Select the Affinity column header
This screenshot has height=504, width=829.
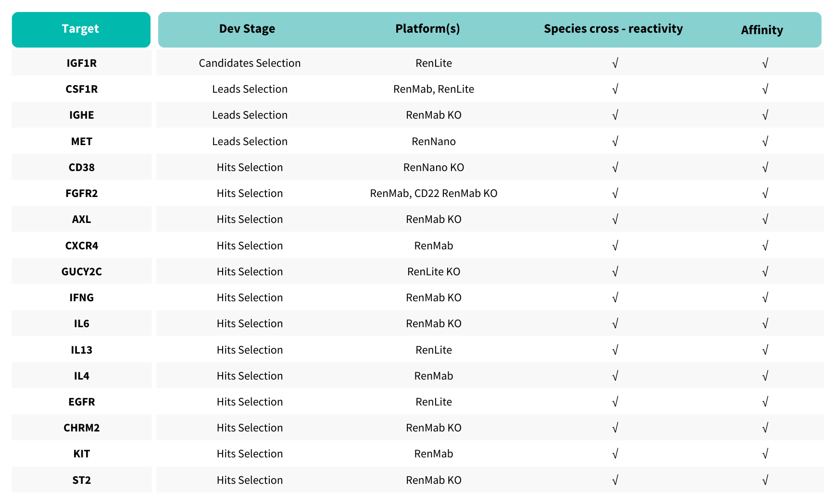762,30
